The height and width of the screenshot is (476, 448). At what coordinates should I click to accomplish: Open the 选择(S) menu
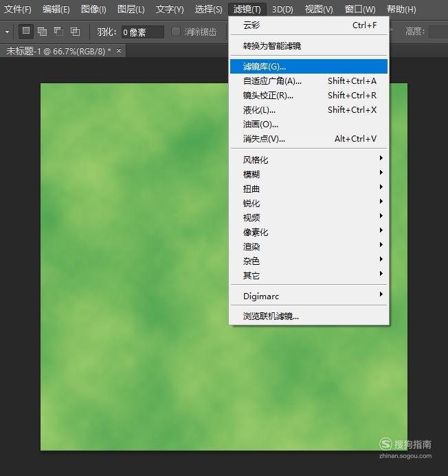click(208, 10)
